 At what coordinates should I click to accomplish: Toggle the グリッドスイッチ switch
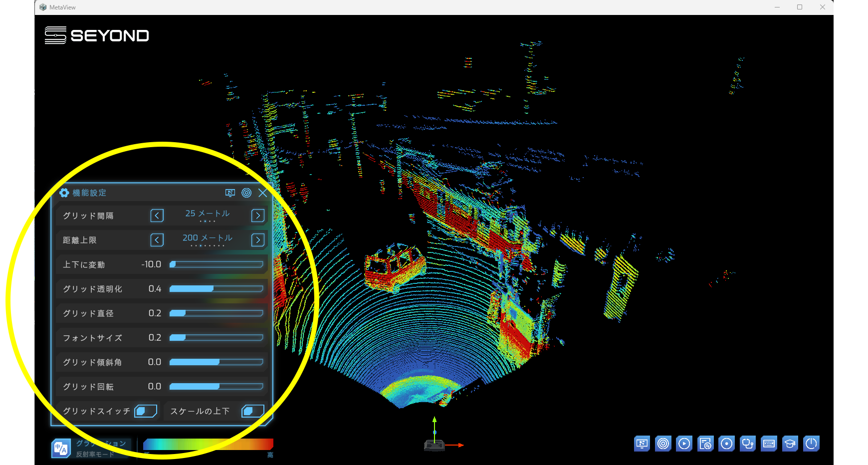tap(146, 411)
